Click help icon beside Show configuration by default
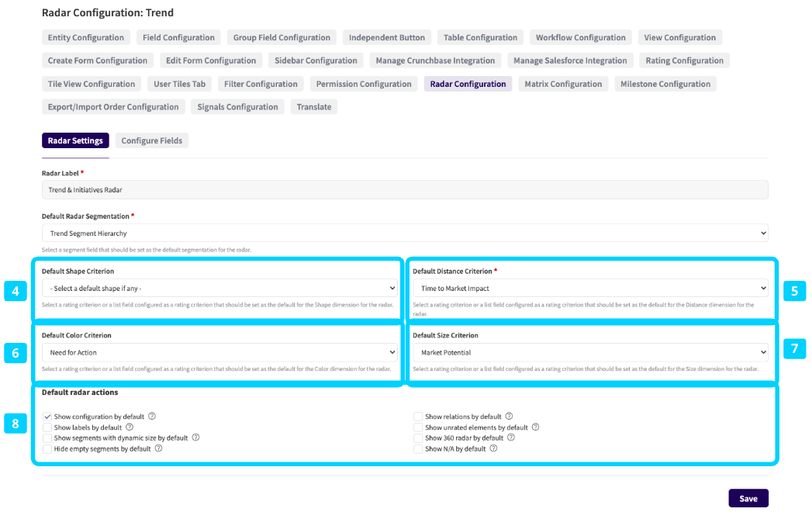Viewport: 812px width, 512px height. coord(152,417)
